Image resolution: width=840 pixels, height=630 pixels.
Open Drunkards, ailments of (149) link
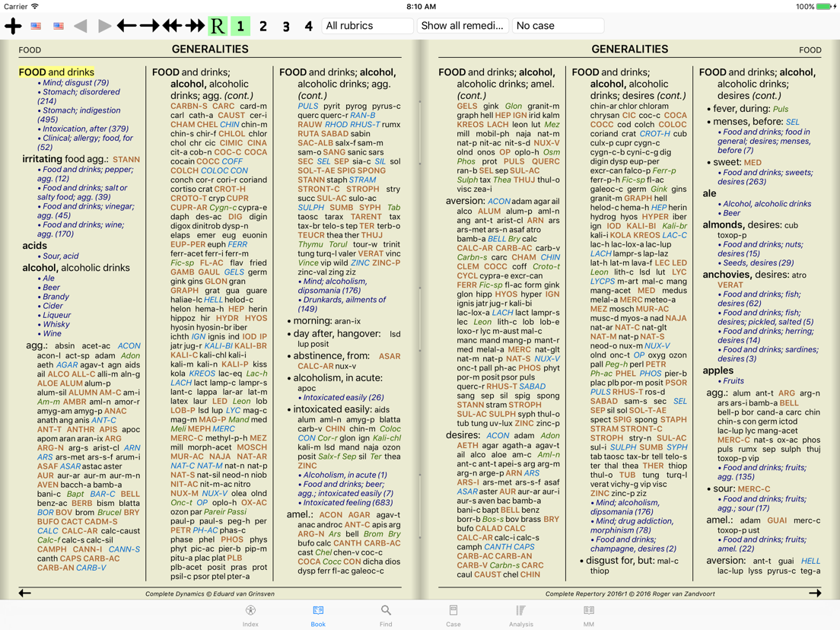point(342,304)
